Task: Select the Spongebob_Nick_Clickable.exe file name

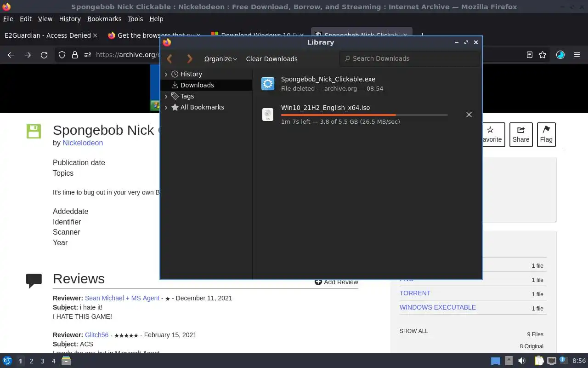Action: (x=328, y=79)
